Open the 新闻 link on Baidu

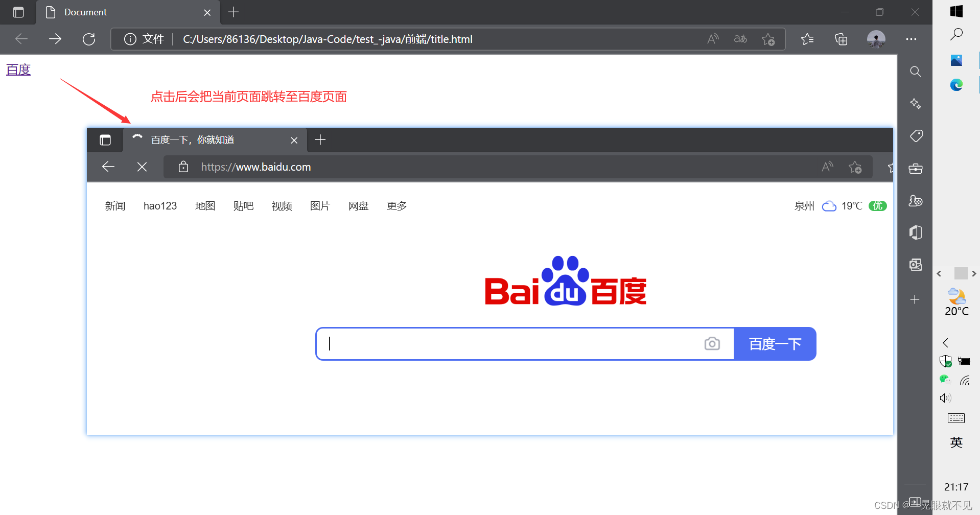click(115, 206)
